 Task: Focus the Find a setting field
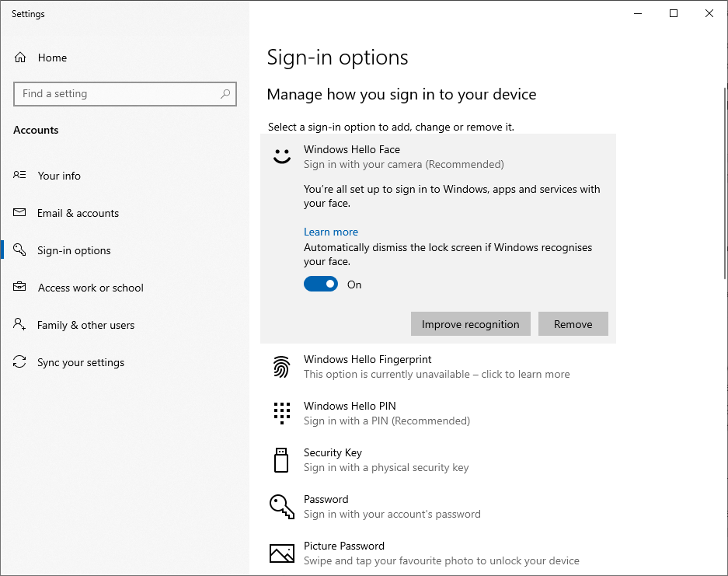click(x=125, y=94)
